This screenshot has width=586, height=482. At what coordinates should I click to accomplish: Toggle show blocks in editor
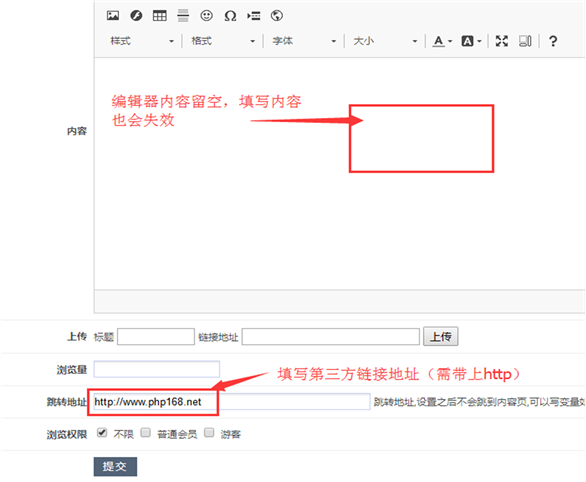coord(525,41)
